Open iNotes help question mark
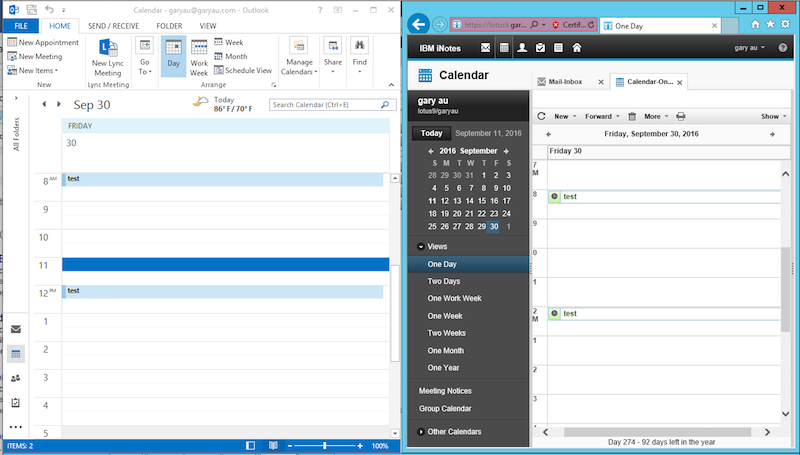 coord(783,47)
